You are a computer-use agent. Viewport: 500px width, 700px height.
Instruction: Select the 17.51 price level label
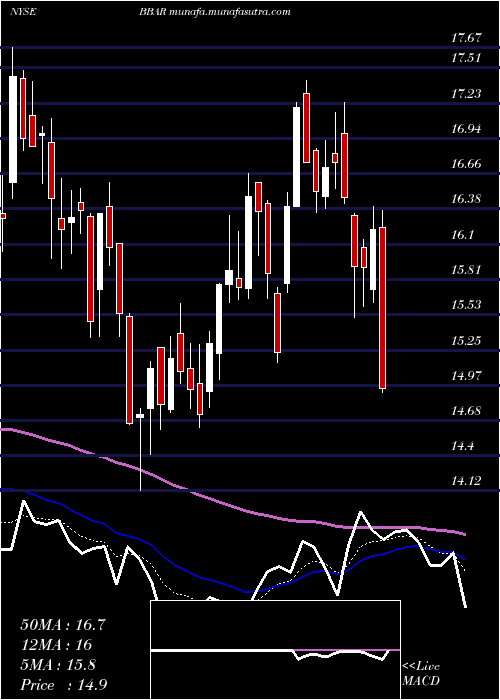click(x=466, y=58)
